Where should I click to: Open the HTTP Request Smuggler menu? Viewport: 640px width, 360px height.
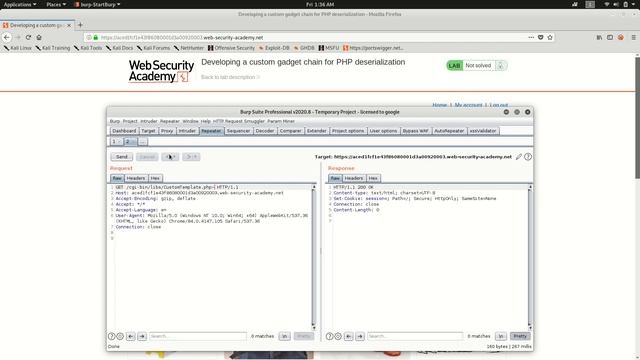(239, 121)
